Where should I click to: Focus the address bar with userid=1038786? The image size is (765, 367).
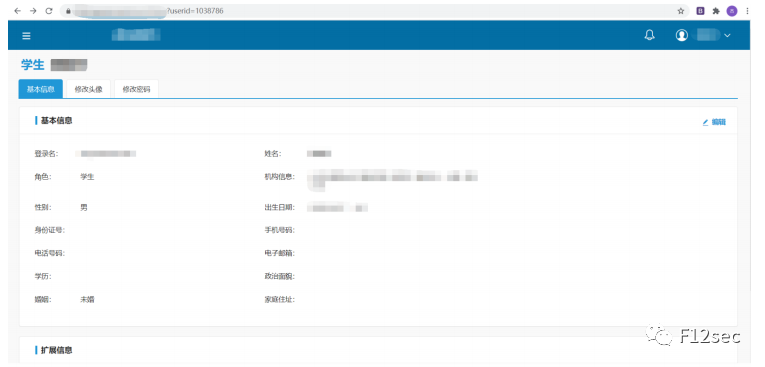click(375, 11)
